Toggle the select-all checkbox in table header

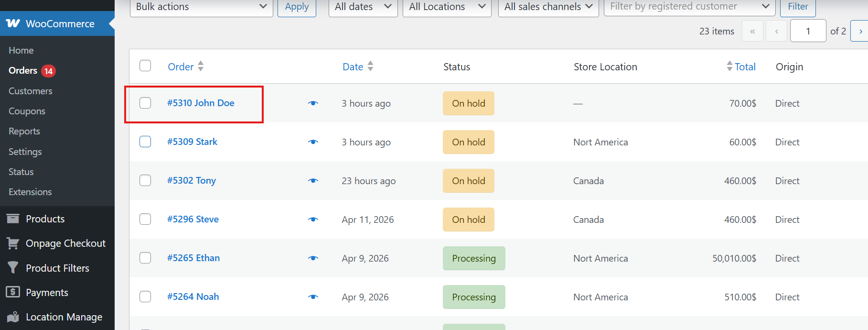coord(145,66)
